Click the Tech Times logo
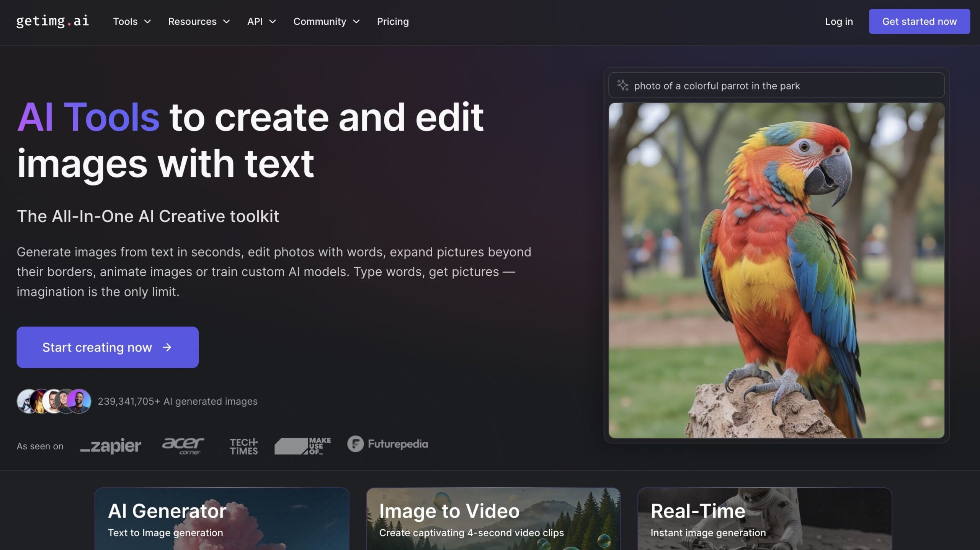The image size is (980, 550). point(244,446)
